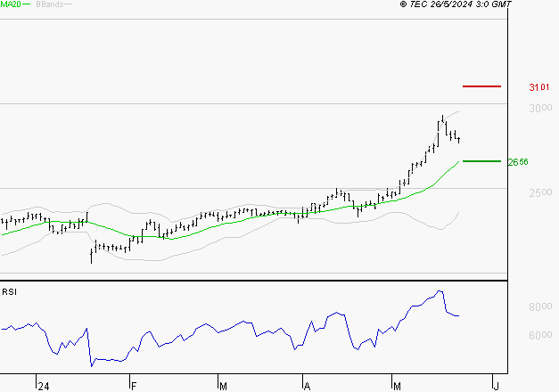Click the RSI 6000 axis label

point(540,335)
